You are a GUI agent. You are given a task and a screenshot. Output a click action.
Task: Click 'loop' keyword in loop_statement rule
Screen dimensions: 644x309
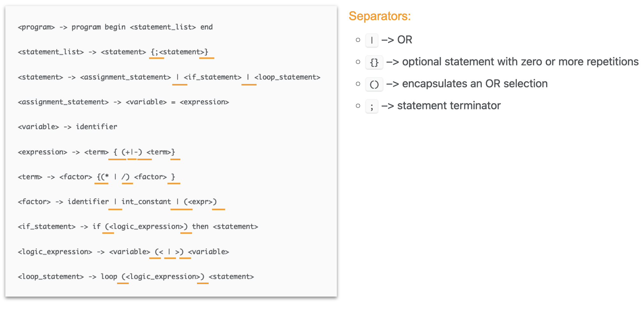tap(109, 277)
